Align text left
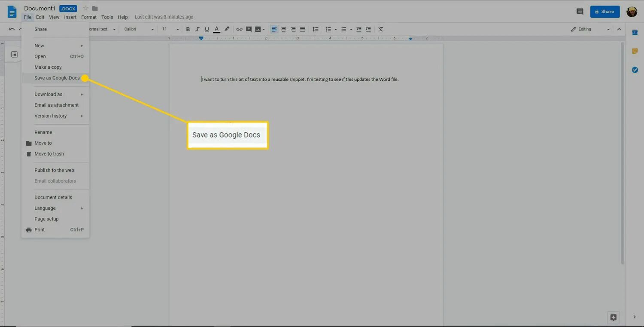Viewport: 644px width, 327px height. (274, 29)
